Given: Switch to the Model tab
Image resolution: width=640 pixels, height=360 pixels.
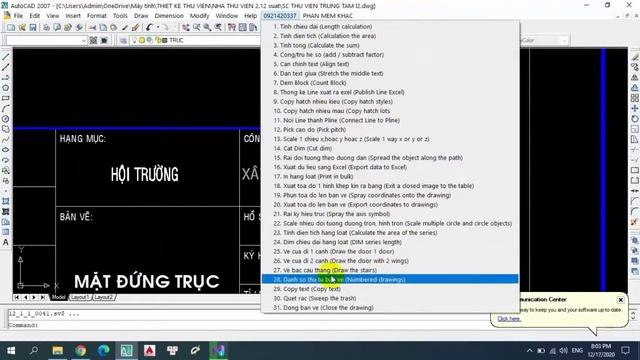Looking at the screenshot, I should [x=58, y=297].
